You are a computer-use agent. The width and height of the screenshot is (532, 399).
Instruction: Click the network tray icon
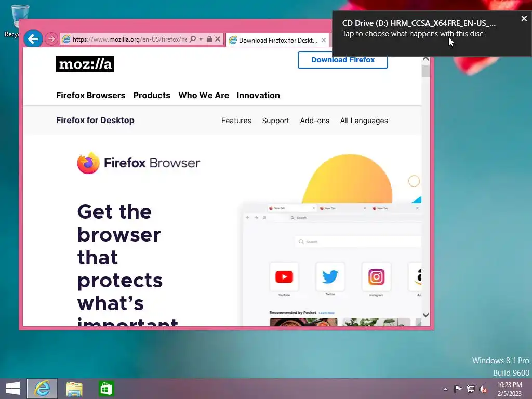(x=471, y=389)
